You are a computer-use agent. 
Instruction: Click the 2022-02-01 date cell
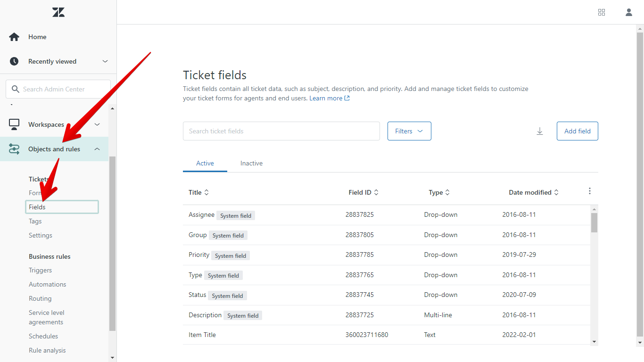tap(519, 335)
